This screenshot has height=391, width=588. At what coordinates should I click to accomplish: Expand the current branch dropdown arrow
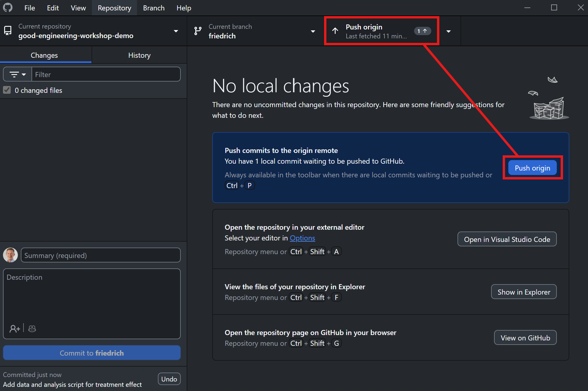(x=313, y=31)
